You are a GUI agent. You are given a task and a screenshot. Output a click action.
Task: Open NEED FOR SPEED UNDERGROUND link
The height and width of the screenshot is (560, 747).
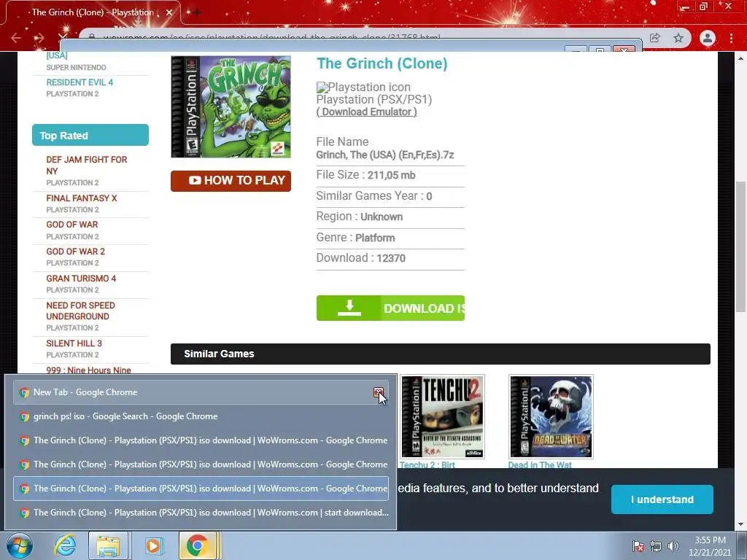pos(80,311)
